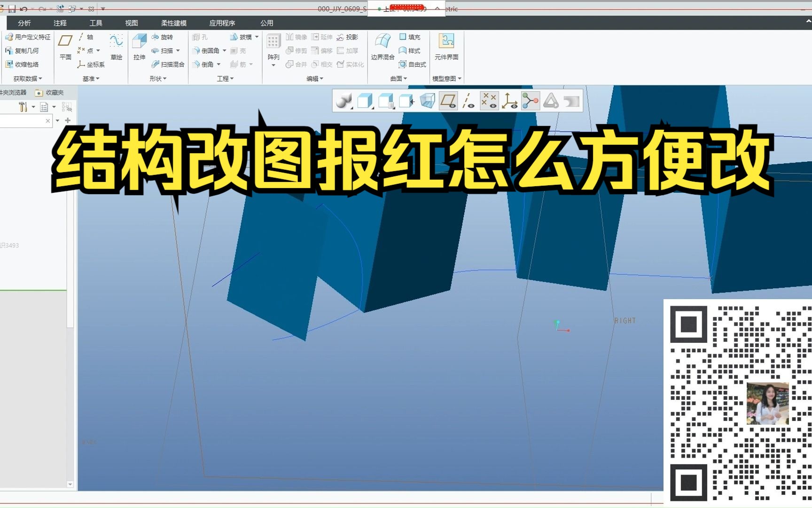The height and width of the screenshot is (508, 812).
Task: Open the View (视图) ribbon tab
Action: coord(131,23)
